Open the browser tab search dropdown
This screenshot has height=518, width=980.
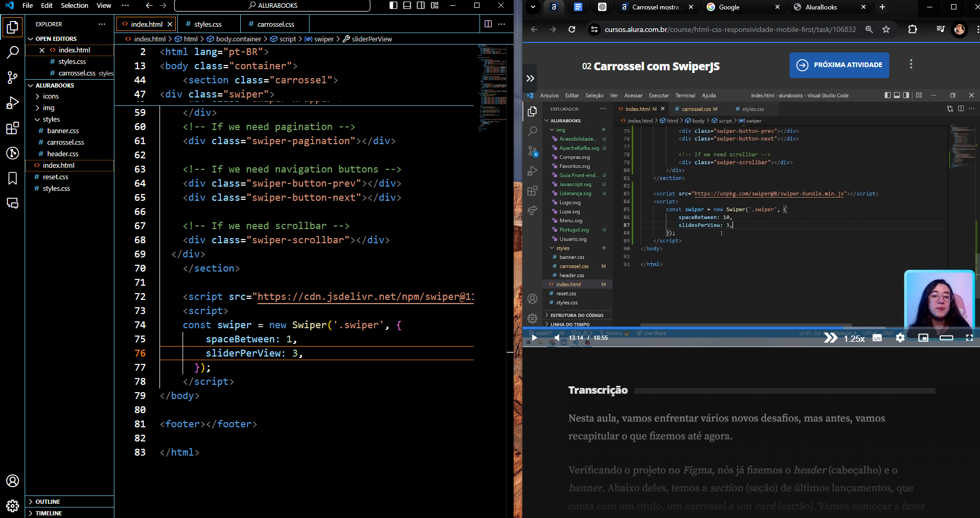pos(533,7)
